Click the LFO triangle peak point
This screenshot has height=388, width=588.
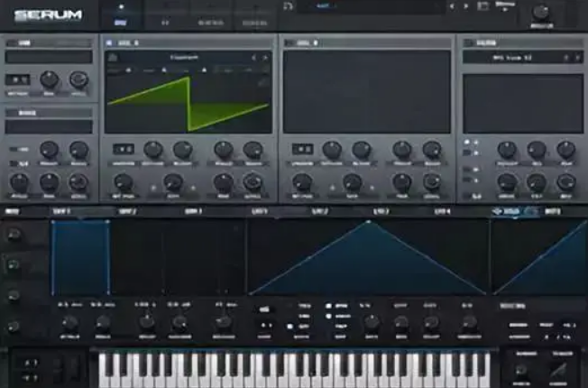coord(368,222)
